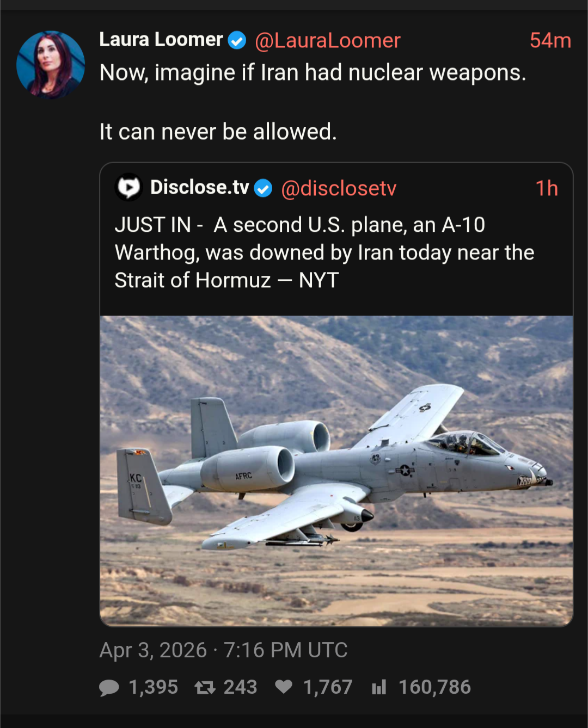
Task: Enlarge the A-10 Warthog photo
Action: (336, 471)
